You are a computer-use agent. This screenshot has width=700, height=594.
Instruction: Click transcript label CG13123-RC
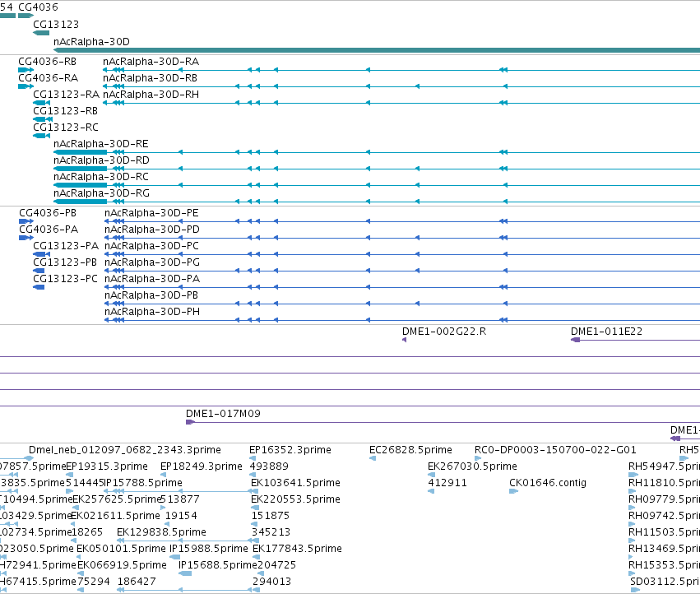coord(66,128)
